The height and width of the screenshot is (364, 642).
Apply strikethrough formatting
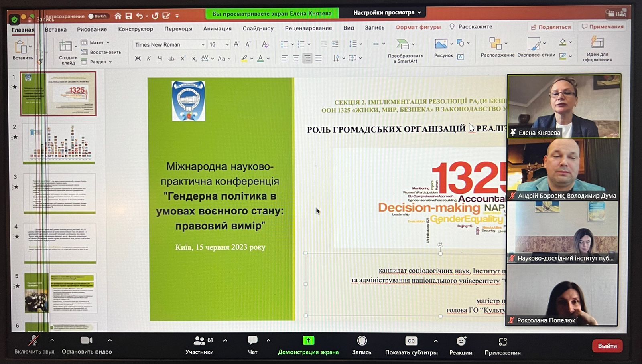(171, 59)
